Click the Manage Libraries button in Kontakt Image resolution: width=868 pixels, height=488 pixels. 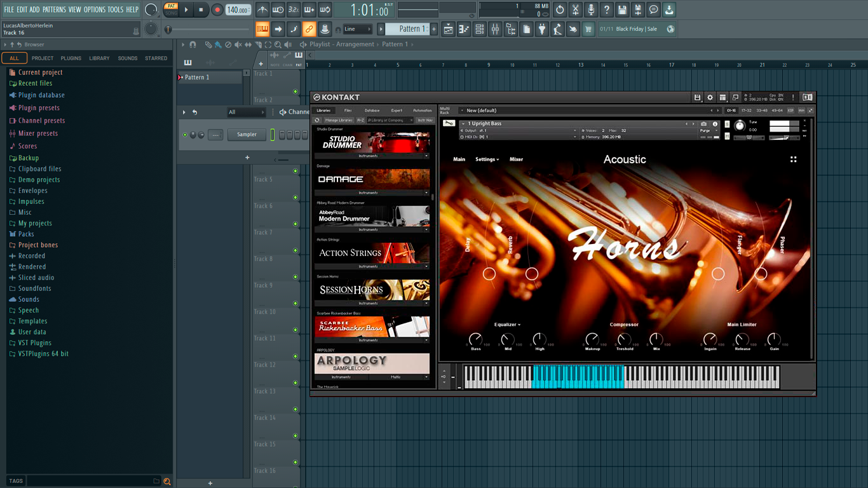[x=338, y=120]
